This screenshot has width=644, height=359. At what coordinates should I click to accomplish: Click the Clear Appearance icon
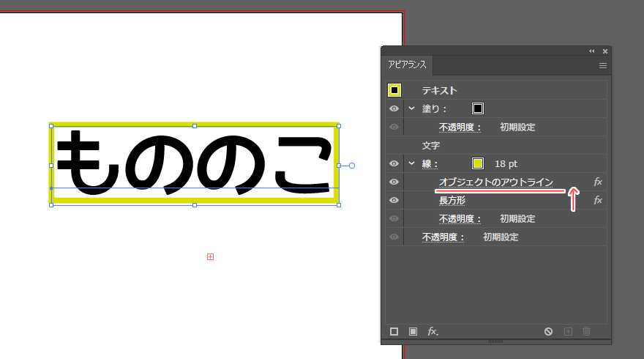pos(548,332)
